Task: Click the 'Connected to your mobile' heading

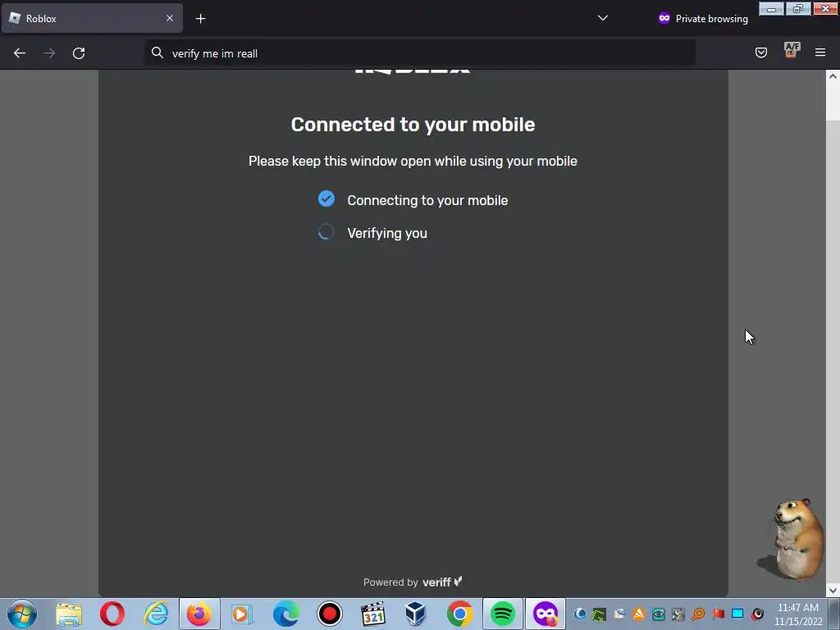Action: pos(413,125)
